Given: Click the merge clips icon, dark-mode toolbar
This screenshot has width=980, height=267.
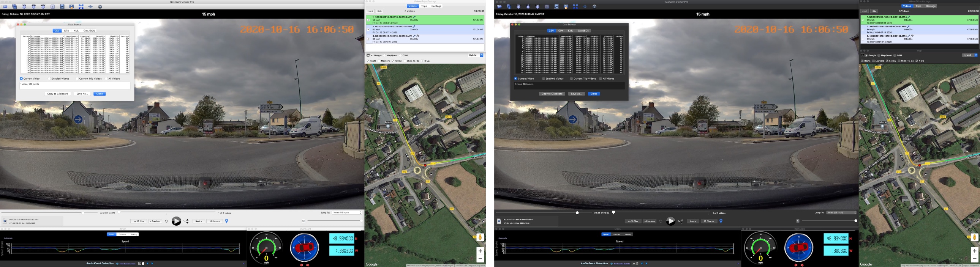Looking at the screenshot, I should [x=556, y=7].
